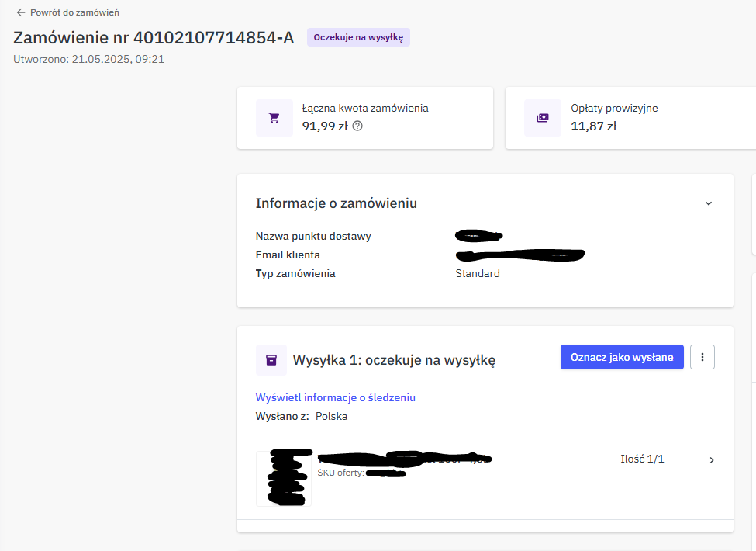
Task: Click the Wysyłka 1 shipment heading
Action: (394, 360)
